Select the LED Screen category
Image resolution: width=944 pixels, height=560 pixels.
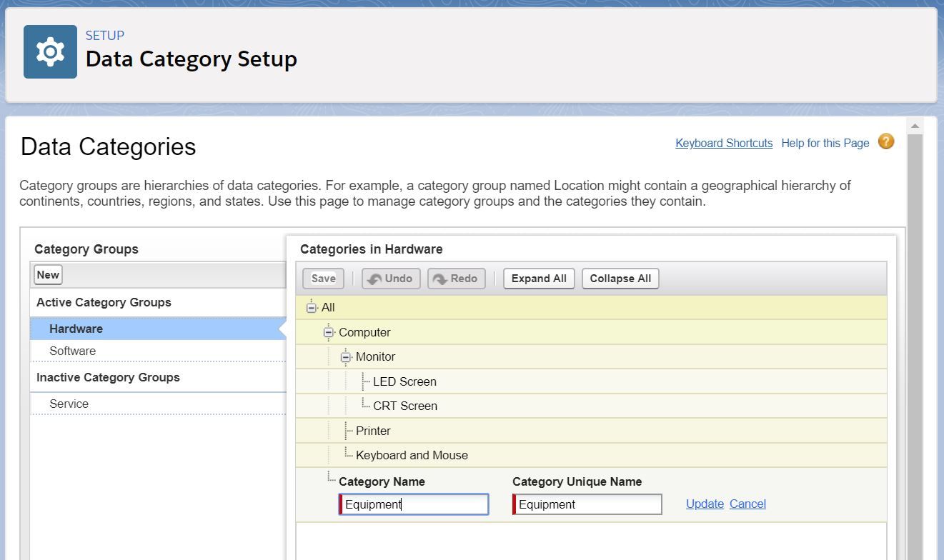[404, 382]
